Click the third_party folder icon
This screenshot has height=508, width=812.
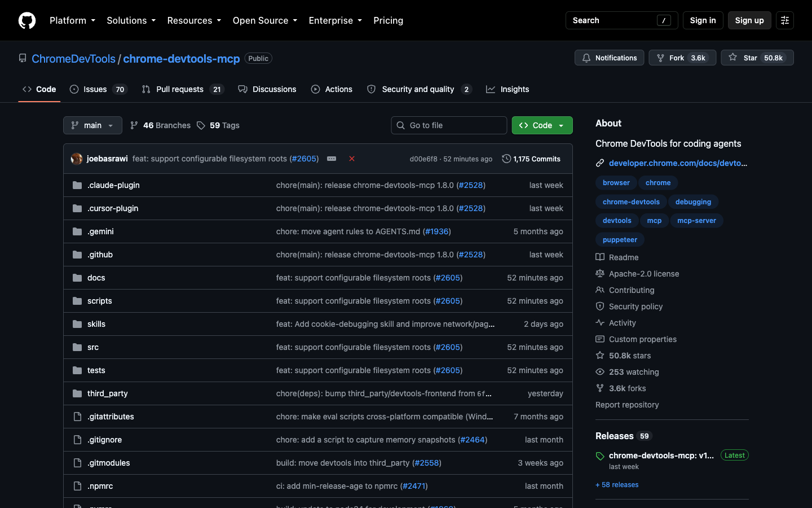point(77,393)
